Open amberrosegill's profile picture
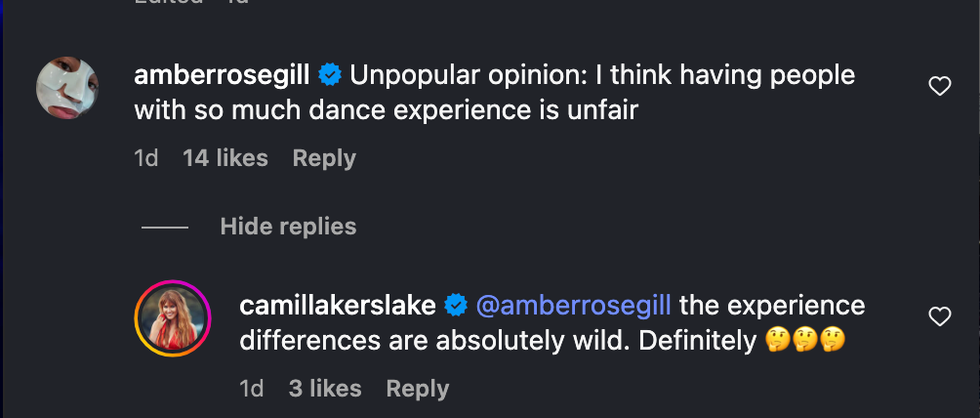Image resolution: width=980 pixels, height=418 pixels. [x=67, y=89]
